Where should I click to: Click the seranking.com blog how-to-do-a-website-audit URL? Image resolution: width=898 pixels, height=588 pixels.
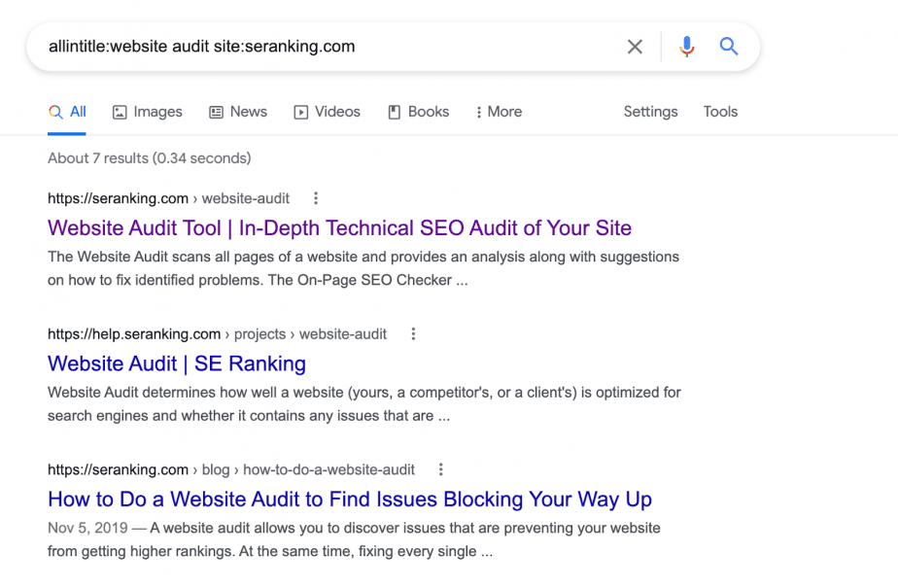[230, 469]
